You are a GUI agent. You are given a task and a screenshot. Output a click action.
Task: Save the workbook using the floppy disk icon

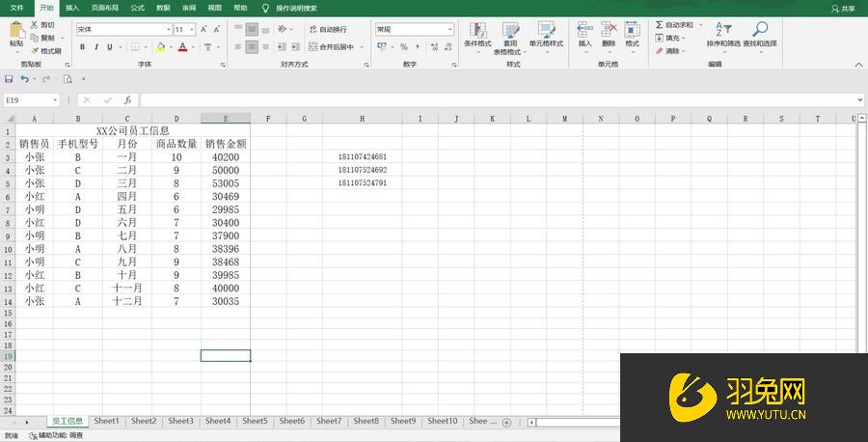click(9, 79)
